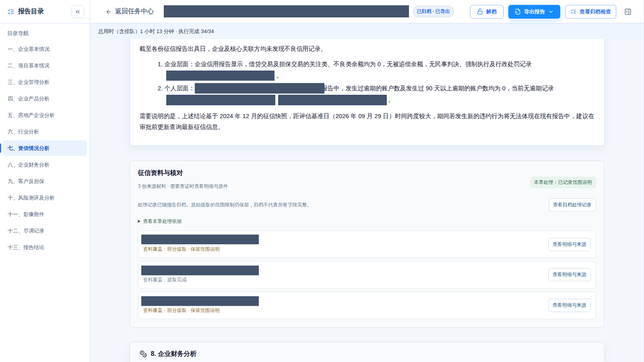
Task: Select 七、资信情况分析 in the directory
Action: [x=45, y=148]
